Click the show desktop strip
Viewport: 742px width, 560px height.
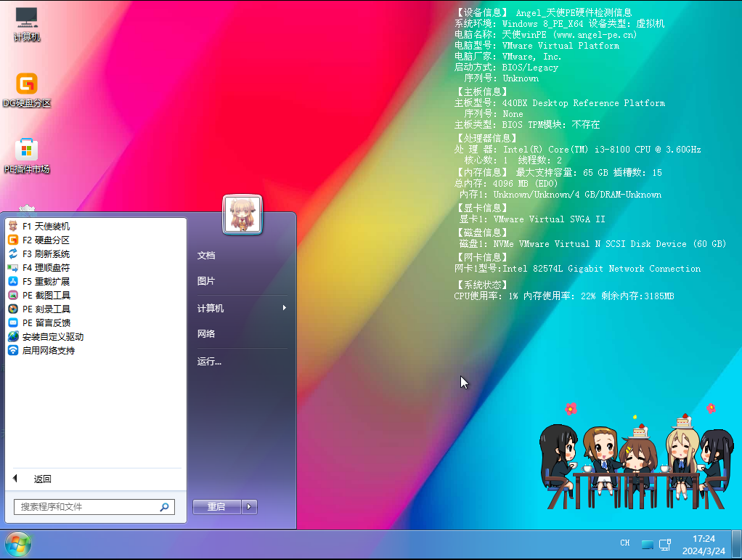736,544
